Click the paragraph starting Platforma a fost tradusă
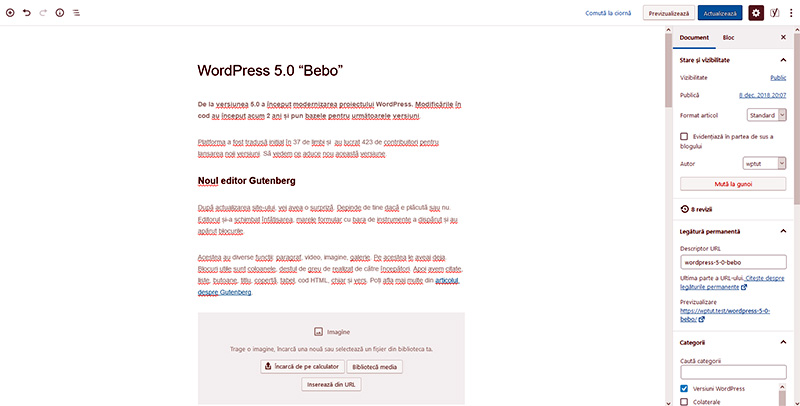This screenshot has height=406, width=800. click(318, 147)
